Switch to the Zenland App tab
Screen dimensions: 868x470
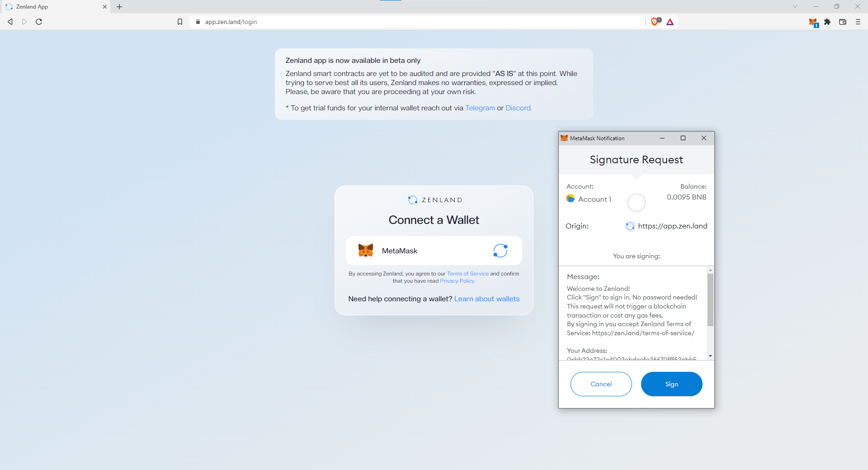55,7
